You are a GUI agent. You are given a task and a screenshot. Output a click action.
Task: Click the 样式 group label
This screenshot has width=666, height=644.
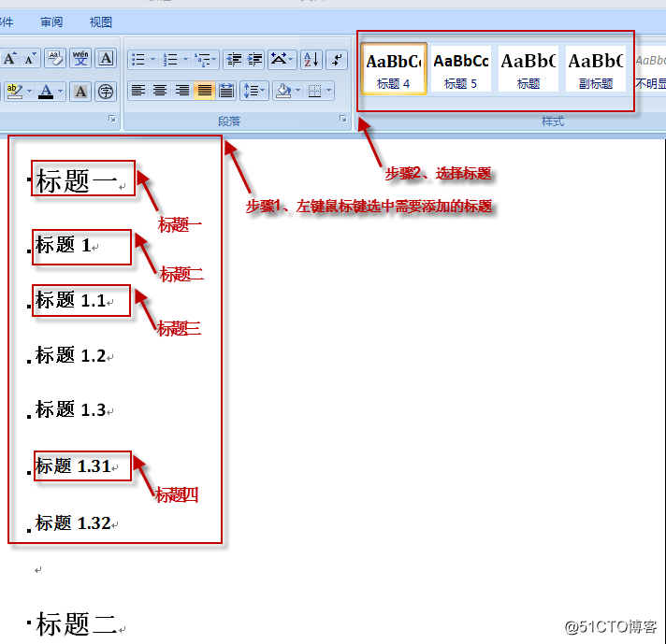click(553, 122)
